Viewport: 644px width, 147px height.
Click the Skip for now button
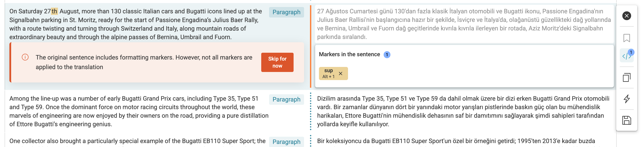point(277,62)
